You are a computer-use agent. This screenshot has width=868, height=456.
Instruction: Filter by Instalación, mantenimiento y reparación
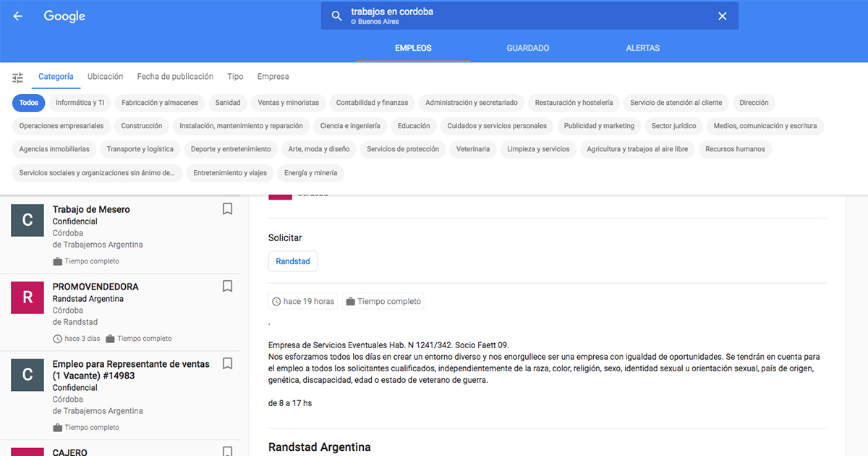click(242, 126)
